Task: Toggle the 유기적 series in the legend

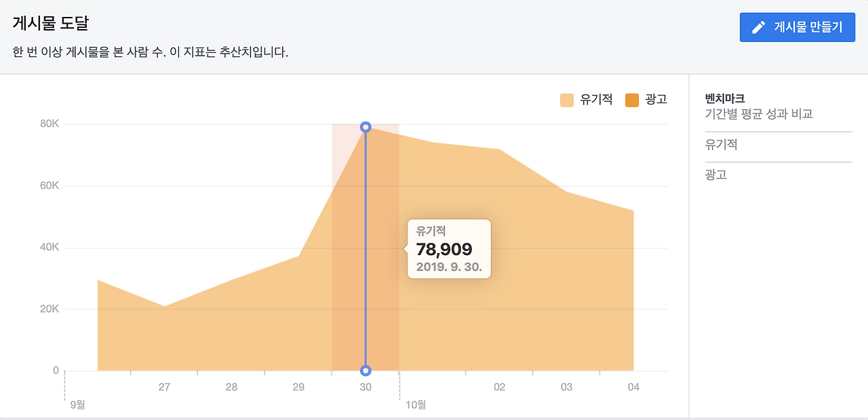Action: pyautogui.click(x=590, y=99)
